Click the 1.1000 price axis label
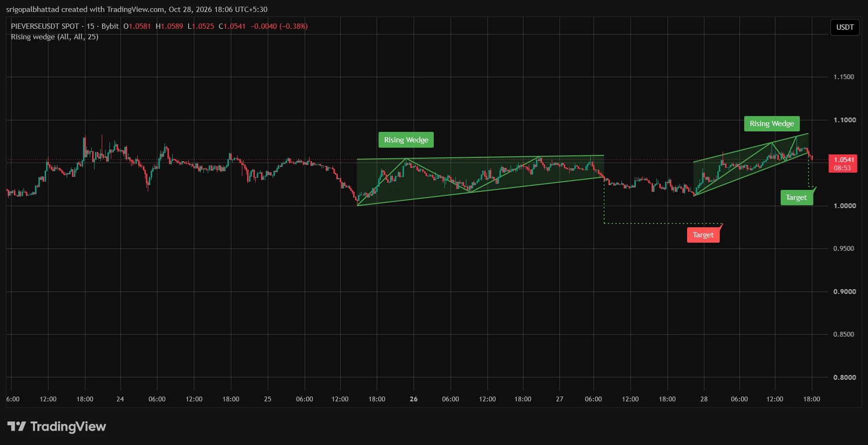The width and height of the screenshot is (868, 445). click(844, 120)
